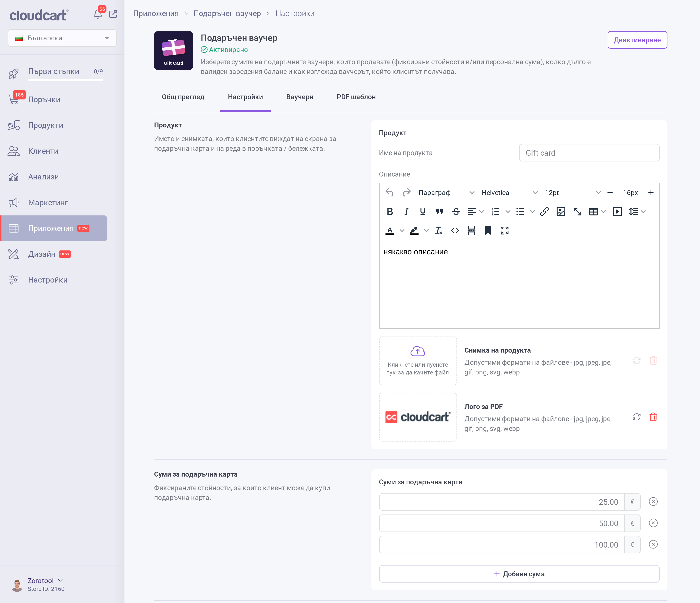Go to Приложения breadcrumb link
The image size is (700, 603).
(156, 14)
